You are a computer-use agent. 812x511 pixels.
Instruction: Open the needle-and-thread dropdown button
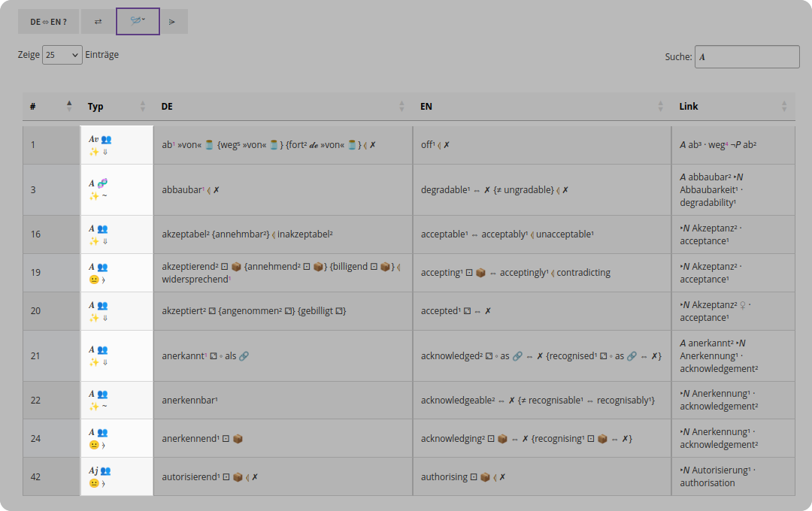138,21
